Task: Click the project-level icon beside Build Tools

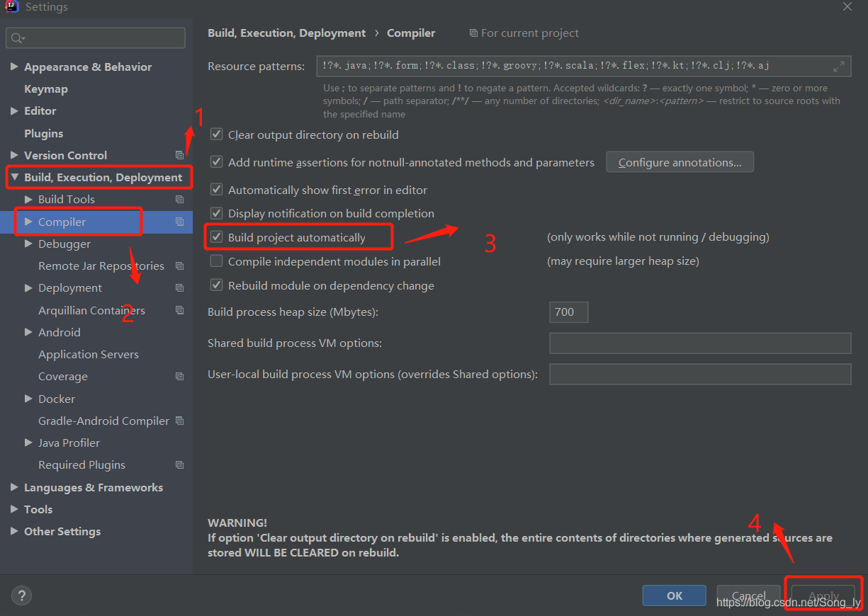Action: click(179, 200)
